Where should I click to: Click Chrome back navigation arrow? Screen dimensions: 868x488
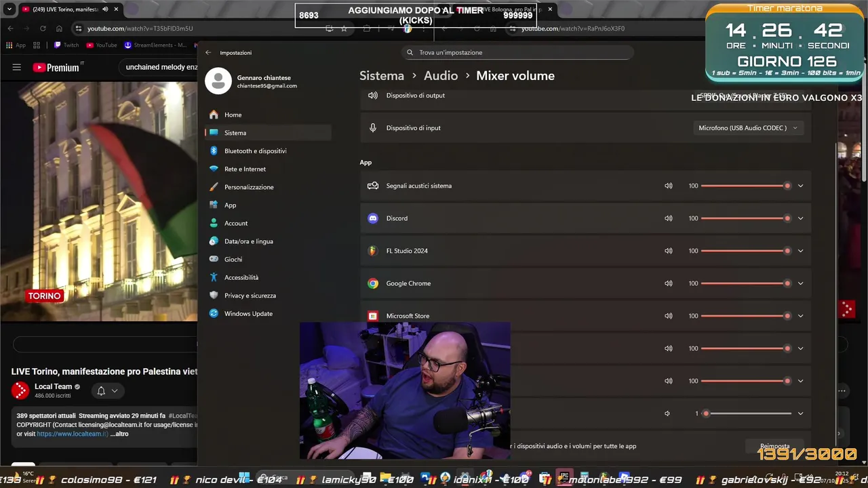tap(10, 28)
